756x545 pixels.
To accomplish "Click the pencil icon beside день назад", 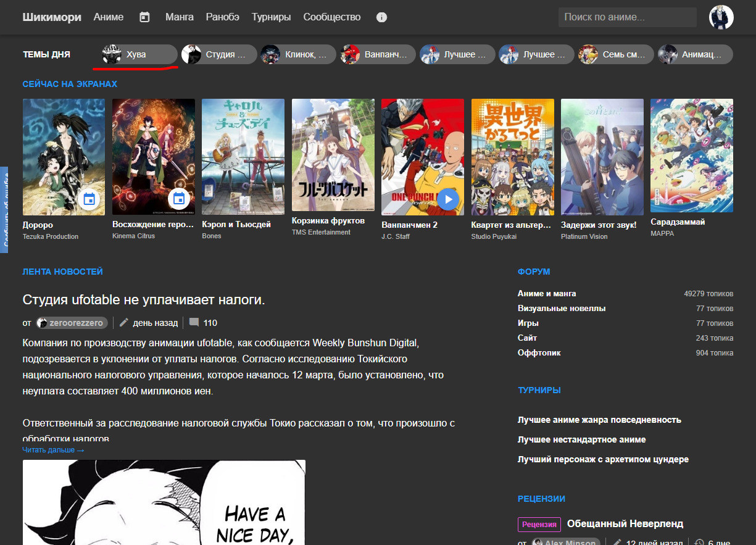I will pos(124,323).
